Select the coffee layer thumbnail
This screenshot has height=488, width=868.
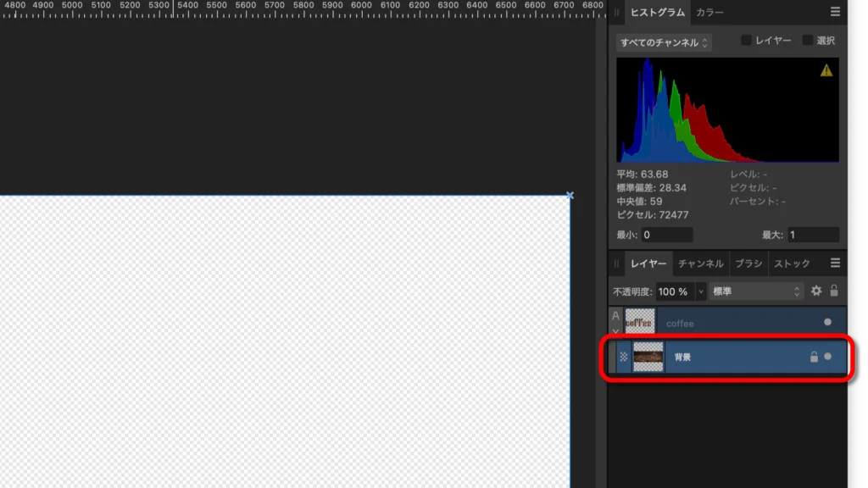tap(640, 322)
